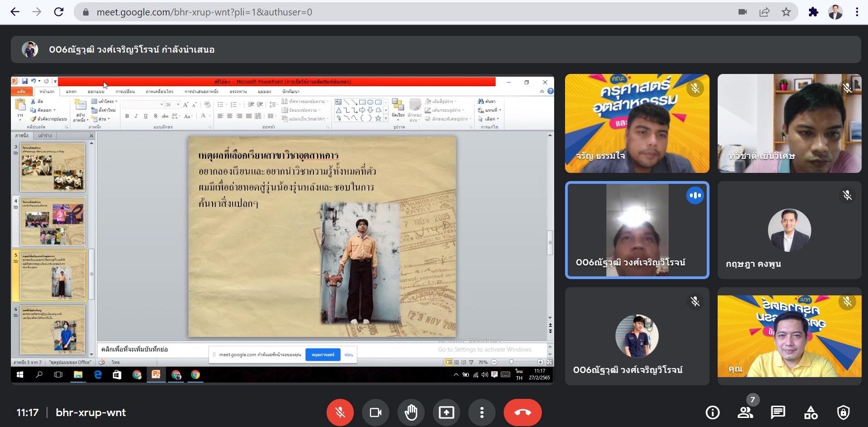Screen dimensions: 868x427
Task: Select the กฤษฎา คงพูน participant tile
Action: [x=789, y=230]
